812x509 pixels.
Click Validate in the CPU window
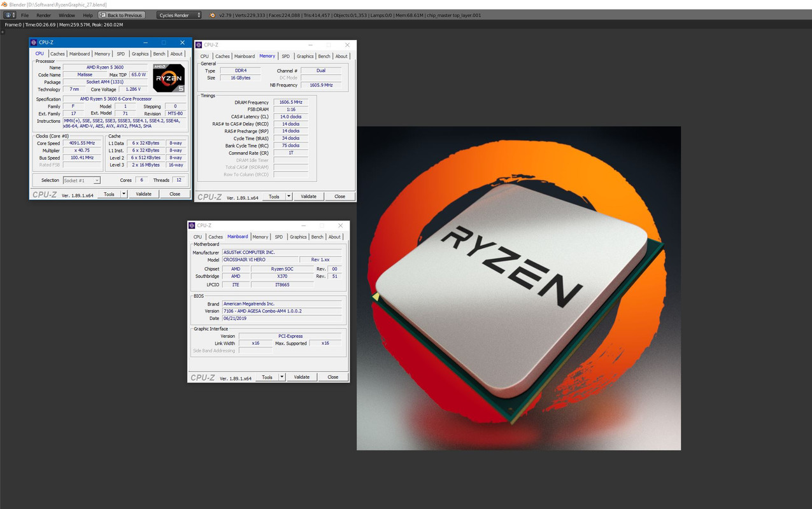(x=144, y=194)
